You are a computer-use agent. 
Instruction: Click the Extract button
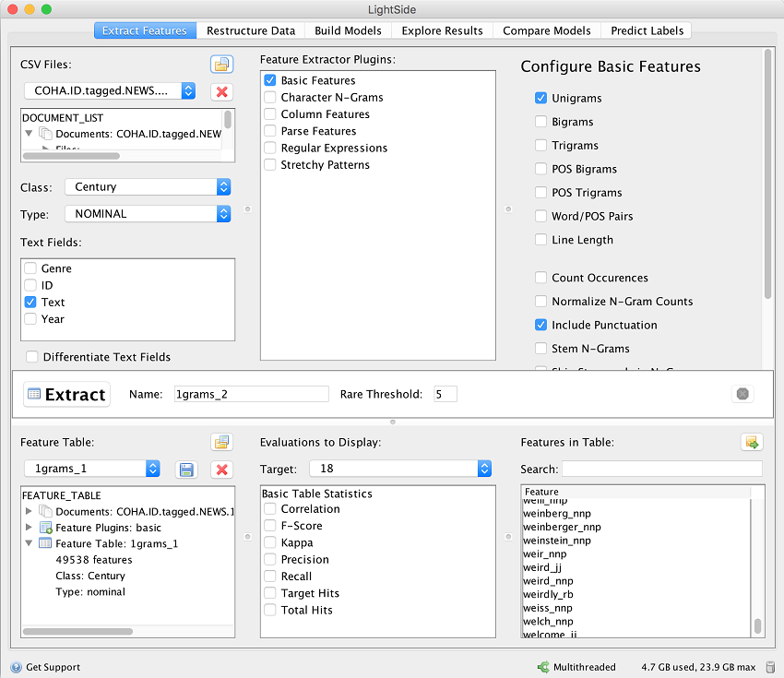tap(65, 394)
